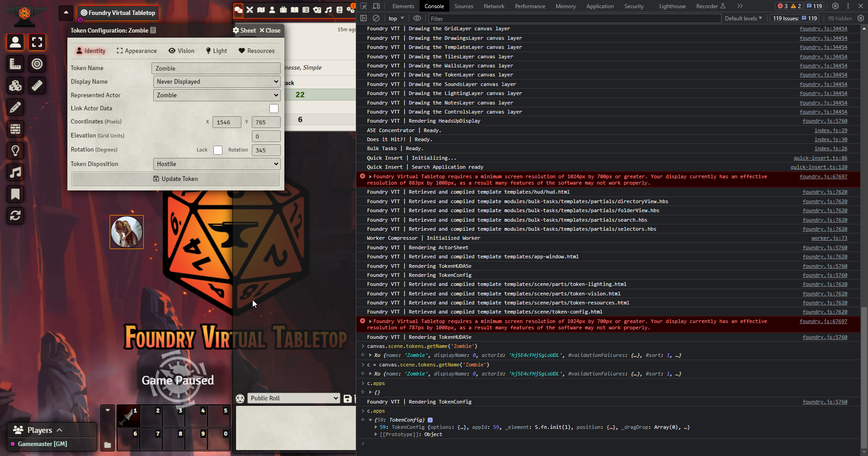
Task: Open the quick-insert.ts:86 source link
Action: point(820,158)
